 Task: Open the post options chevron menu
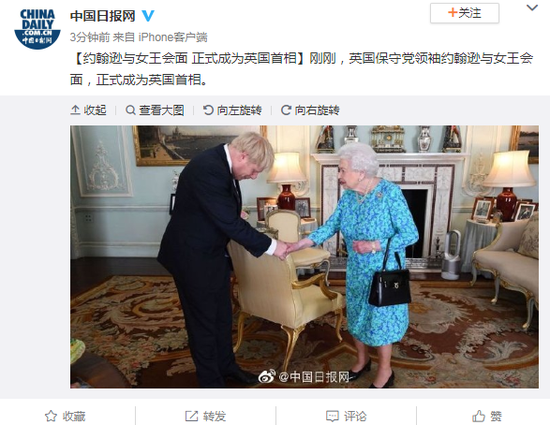(532, 7)
